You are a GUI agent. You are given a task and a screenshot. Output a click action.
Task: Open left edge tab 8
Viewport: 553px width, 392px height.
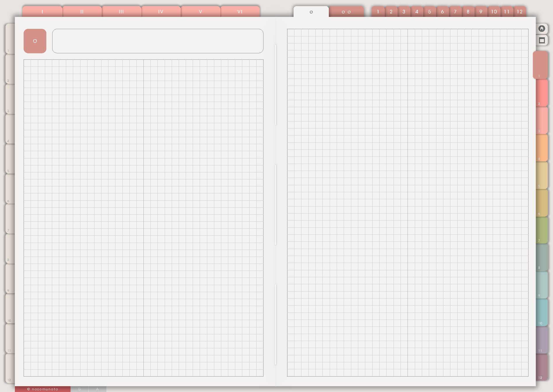tap(10, 248)
